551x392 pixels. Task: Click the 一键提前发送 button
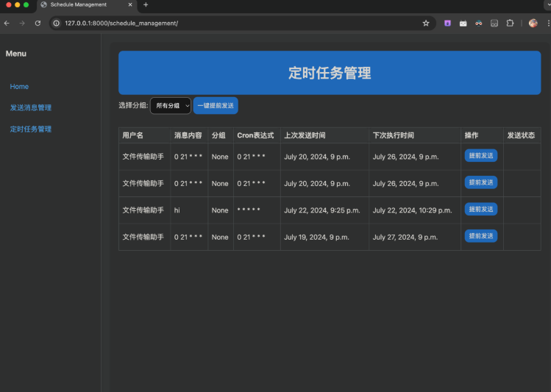point(216,106)
